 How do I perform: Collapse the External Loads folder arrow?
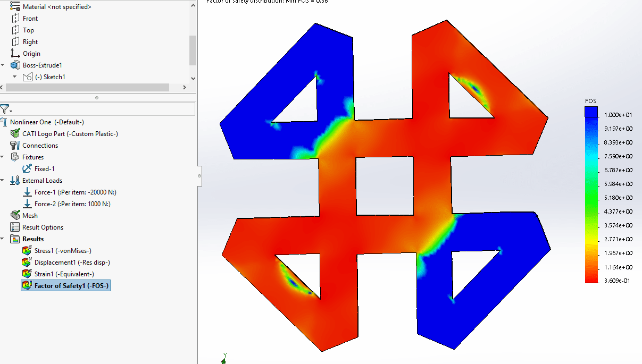pyautogui.click(x=3, y=180)
